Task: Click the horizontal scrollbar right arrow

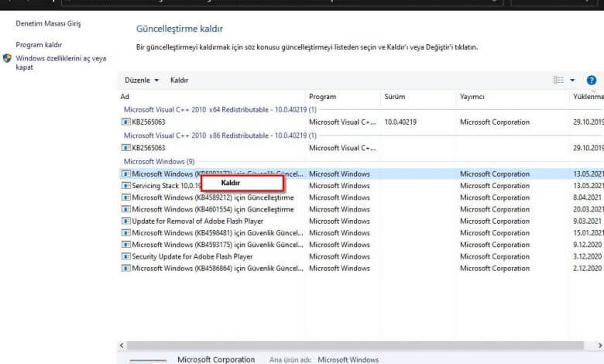Action: [x=600, y=345]
